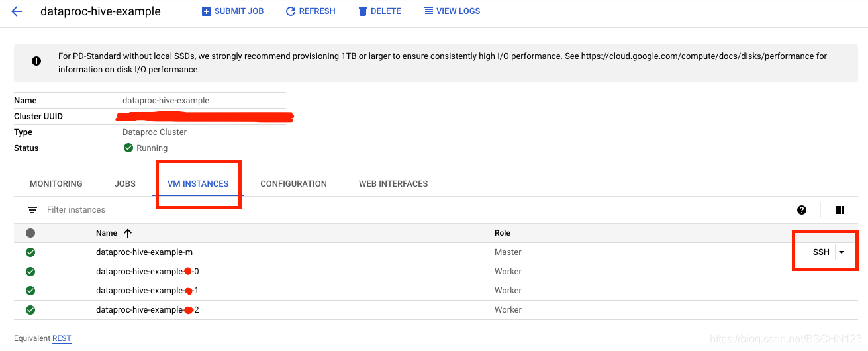Click the DELETE button label
Screen dimensions: 868x351
386,11
